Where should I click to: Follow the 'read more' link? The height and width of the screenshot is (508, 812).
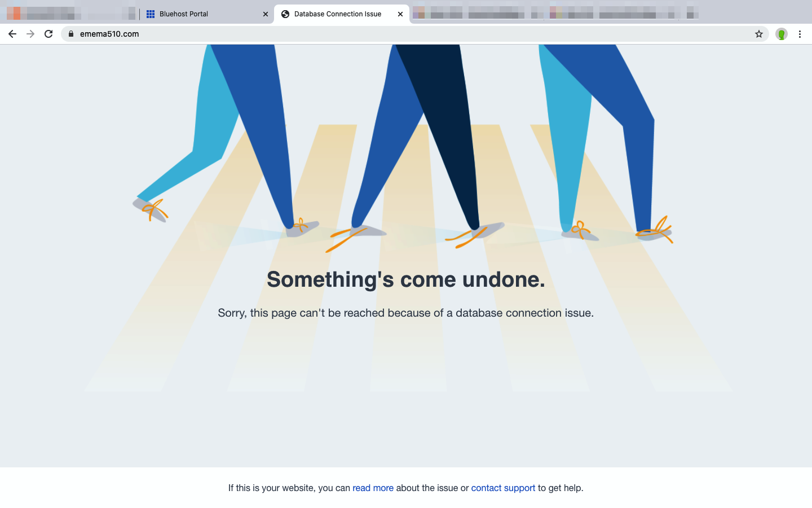point(373,488)
